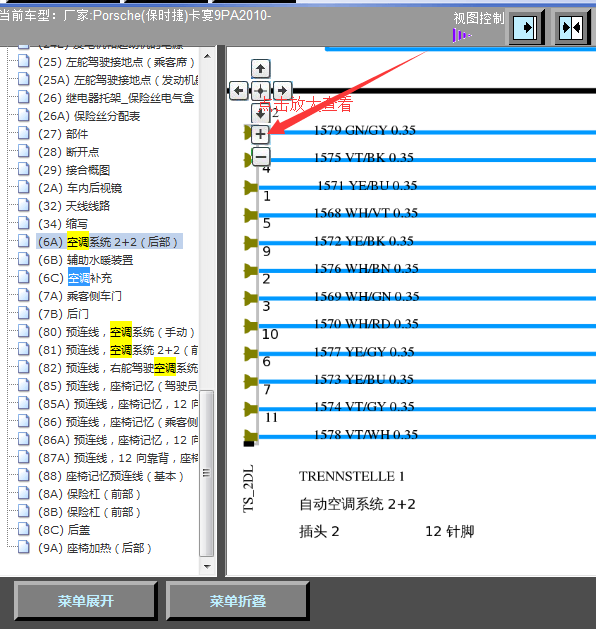
Task: Select (2A) 车内后视镜
Action: [x=80, y=188]
